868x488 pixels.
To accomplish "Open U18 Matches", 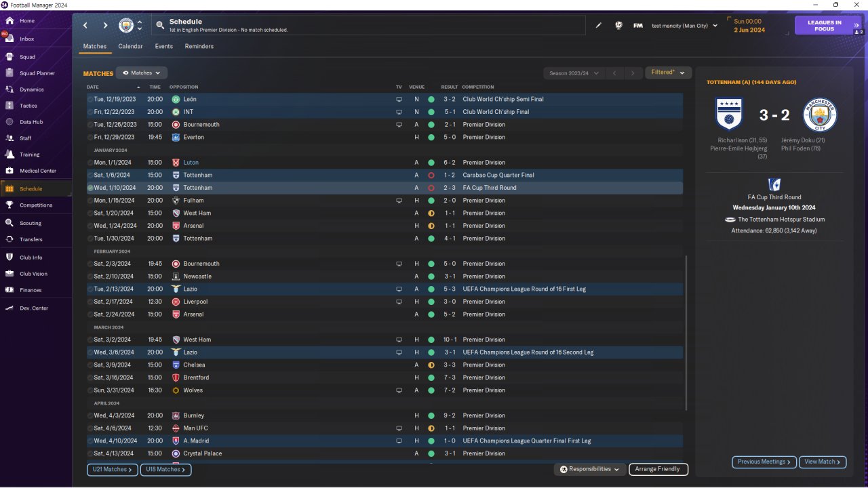I will point(166,469).
